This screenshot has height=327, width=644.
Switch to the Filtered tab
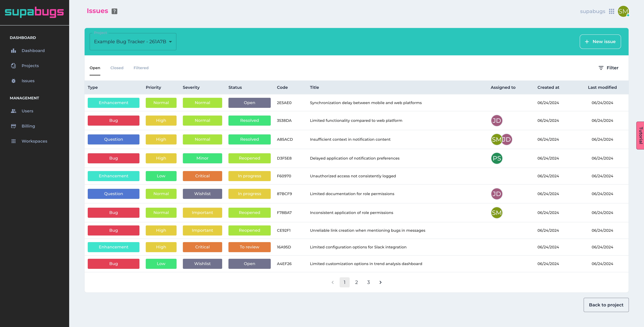(x=141, y=68)
